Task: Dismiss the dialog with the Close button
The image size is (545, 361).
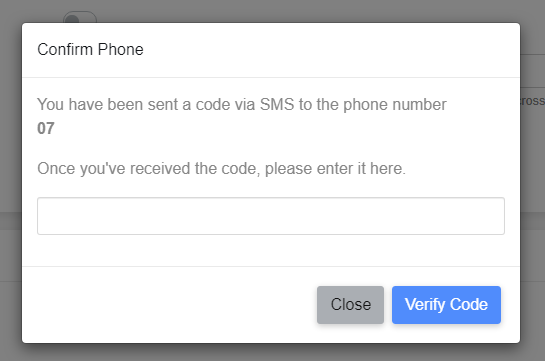Action: click(x=350, y=305)
